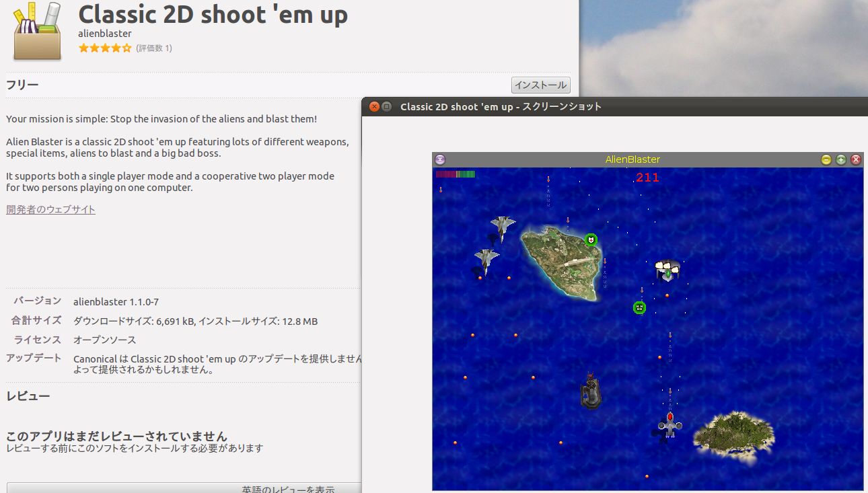
Task: Click the version value alienblaster 1.1.0-7
Action: (116, 302)
